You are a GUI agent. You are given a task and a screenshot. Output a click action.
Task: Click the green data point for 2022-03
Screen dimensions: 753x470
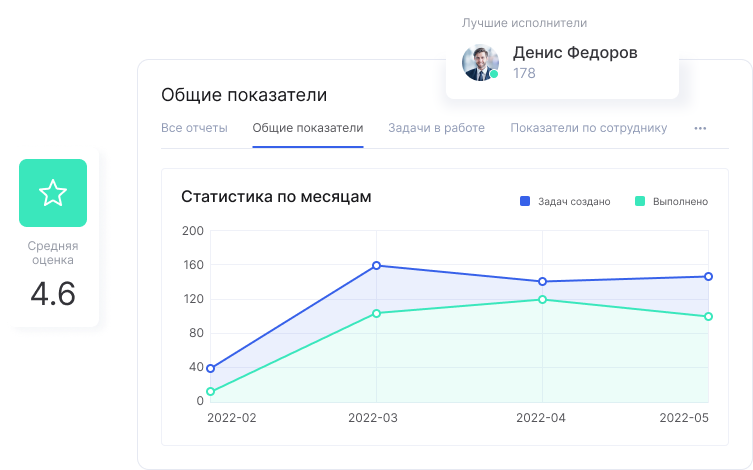(x=376, y=313)
